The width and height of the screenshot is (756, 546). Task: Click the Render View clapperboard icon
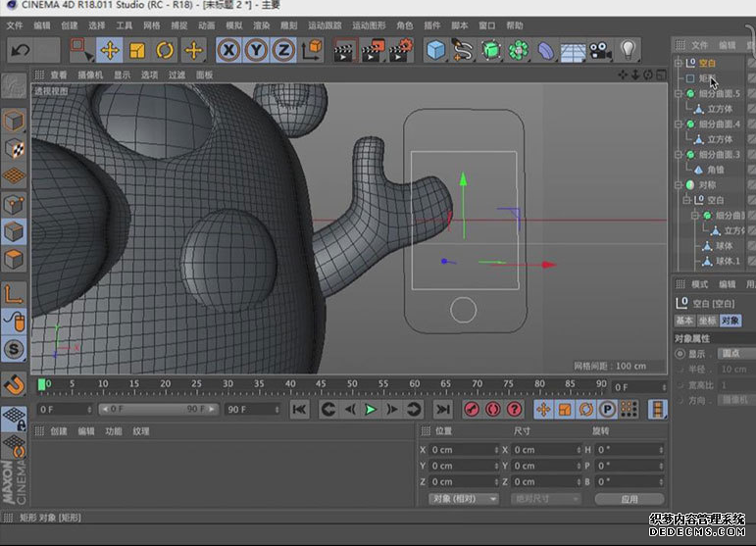[344, 50]
